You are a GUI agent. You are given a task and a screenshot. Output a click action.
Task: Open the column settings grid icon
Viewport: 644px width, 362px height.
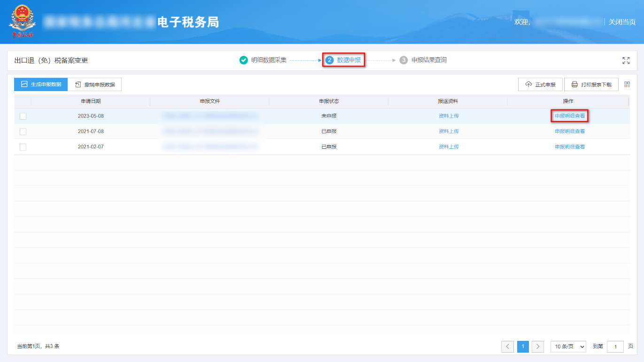pos(627,84)
